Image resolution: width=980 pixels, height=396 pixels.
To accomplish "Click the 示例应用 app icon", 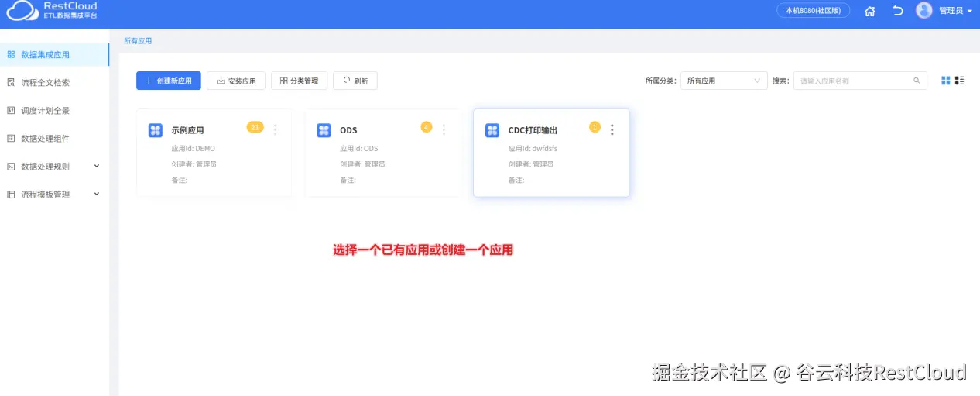I will [156, 130].
